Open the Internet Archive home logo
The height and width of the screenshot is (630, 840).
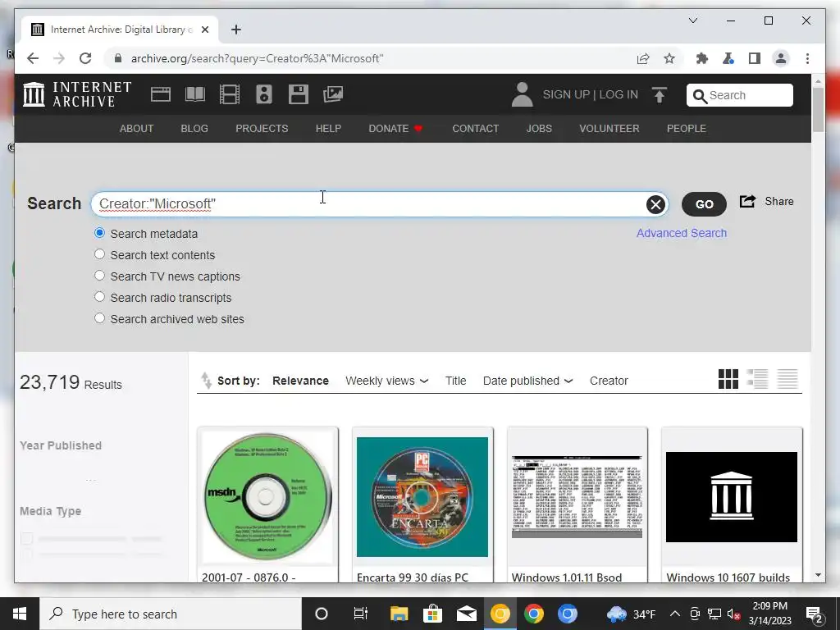(x=77, y=94)
